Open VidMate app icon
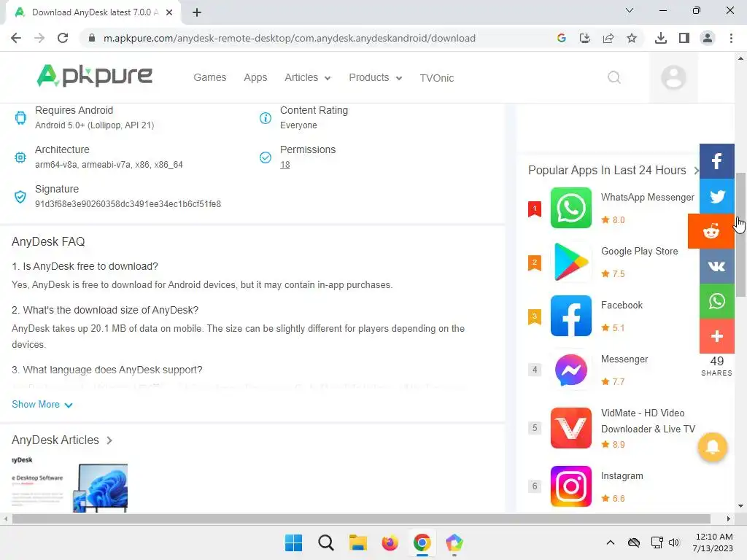The height and width of the screenshot is (560, 747). [x=570, y=427]
